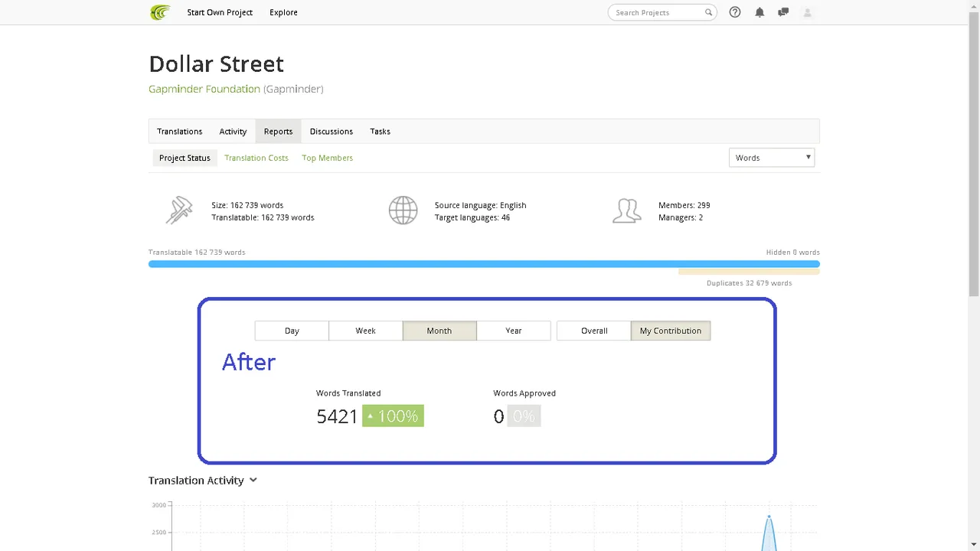
Task: Open the Translation Costs report
Action: point(256,158)
